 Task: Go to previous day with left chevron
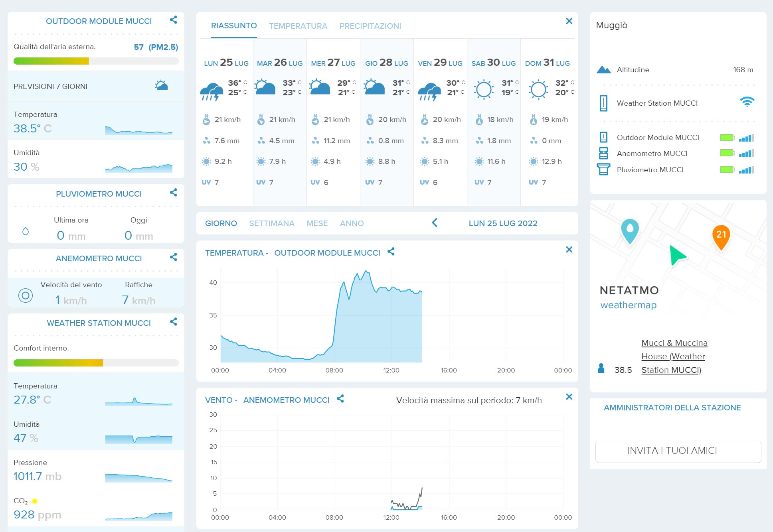[x=435, y=223]
